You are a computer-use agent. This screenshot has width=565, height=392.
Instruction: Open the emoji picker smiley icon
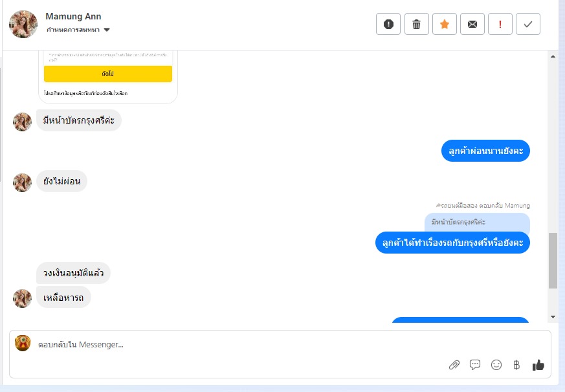point(496,365)
